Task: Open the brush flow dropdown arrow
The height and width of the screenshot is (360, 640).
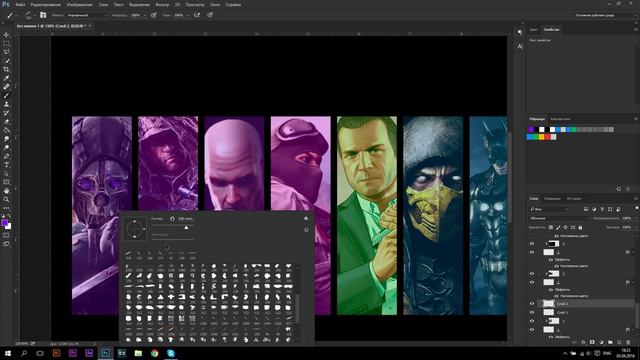Action: (188, 15)
